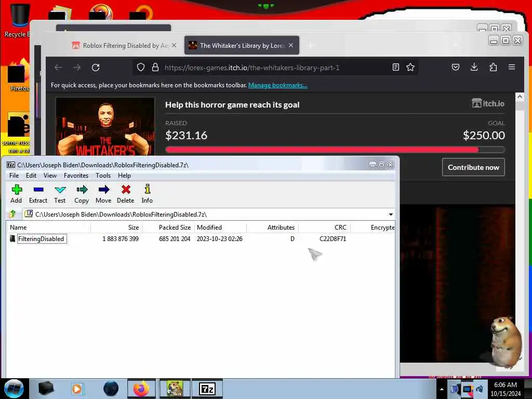Click the itch.io logo on the page
Screen dimensions: 532x399
488,103
